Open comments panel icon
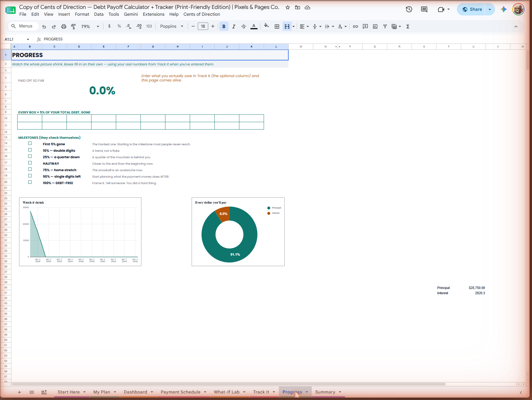 pyautogui.click(x=424, y=9)
